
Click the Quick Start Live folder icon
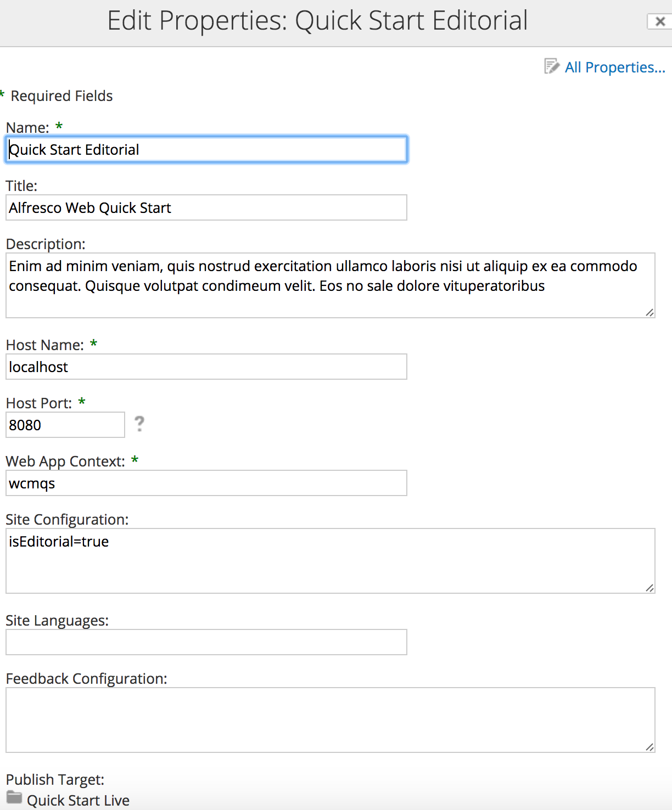(14, 797)
